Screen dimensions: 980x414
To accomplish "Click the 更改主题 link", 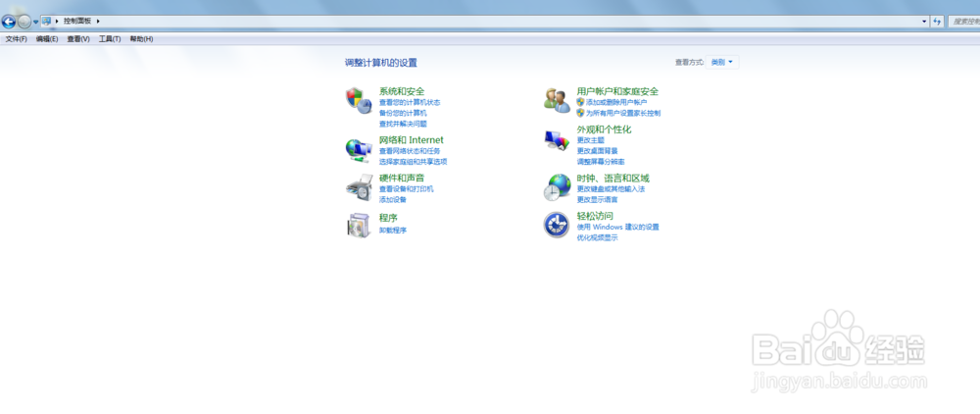I will point(591,140).
